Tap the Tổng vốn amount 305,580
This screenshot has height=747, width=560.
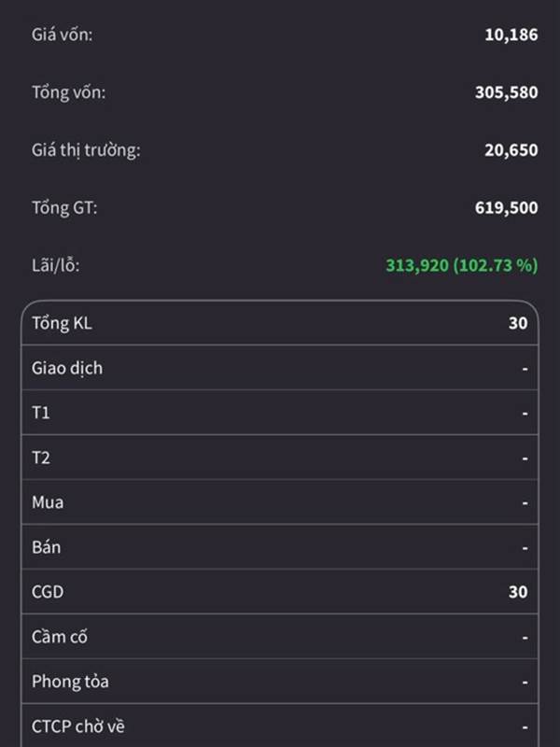(506, 92)
